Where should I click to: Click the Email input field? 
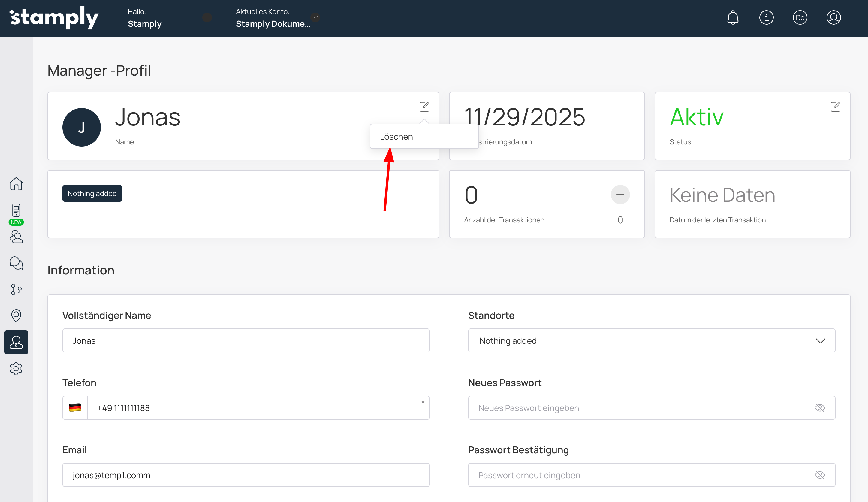coord(246,475)
